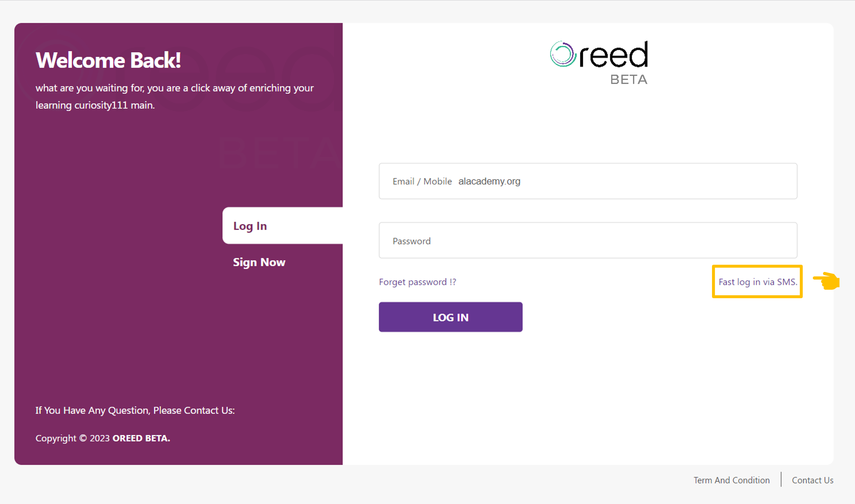Open the 'Forget password !?' link
This screenshot has height=504, width=855.
pos(417,282)
